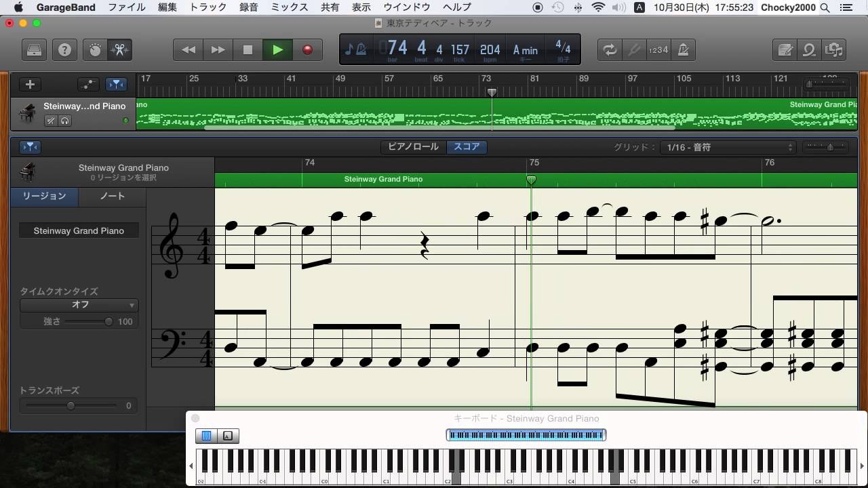Select the Region tab
The image size is (868, 488).
point(45,196)
